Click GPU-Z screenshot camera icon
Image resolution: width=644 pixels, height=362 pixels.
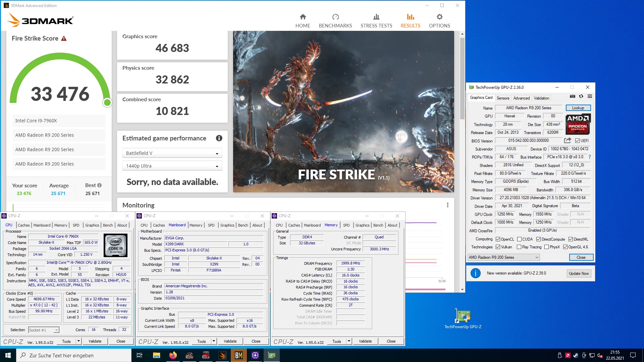(573, 97)
